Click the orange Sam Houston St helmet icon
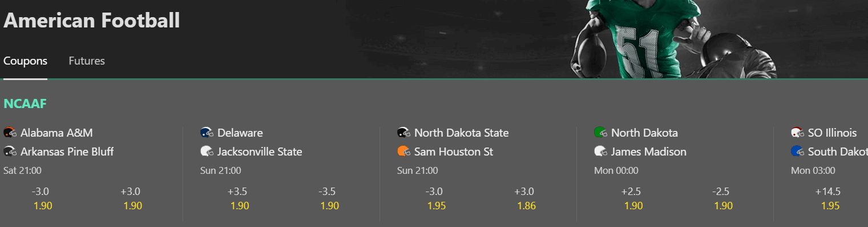 pos(403,152)
